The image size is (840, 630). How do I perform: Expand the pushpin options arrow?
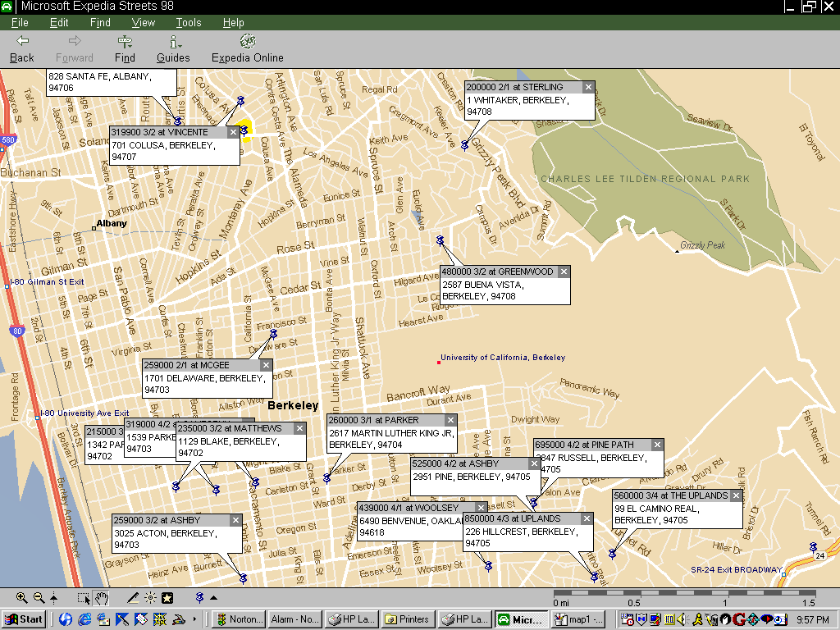click(x=213, y=597)
